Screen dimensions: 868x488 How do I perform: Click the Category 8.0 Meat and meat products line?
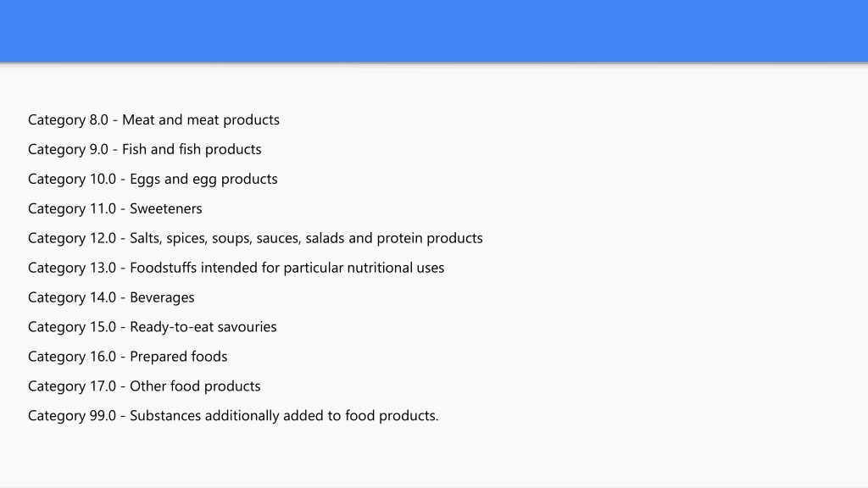153,120
